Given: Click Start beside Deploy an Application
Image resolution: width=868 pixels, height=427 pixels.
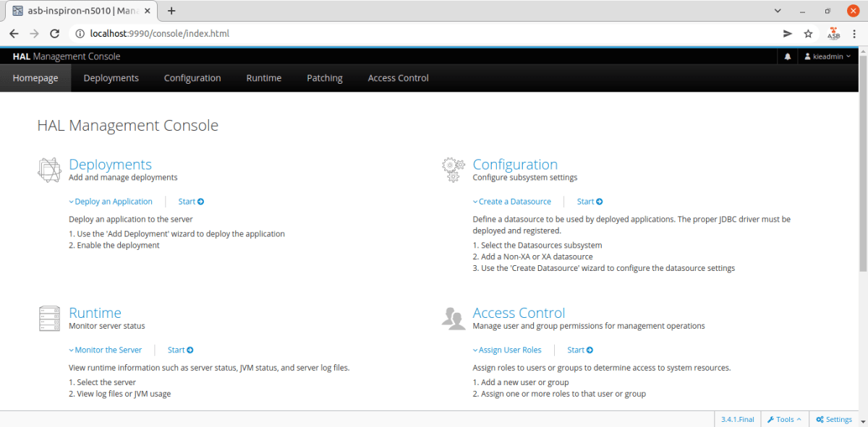Looking at the screenshot, I should [x=190, y=201].
